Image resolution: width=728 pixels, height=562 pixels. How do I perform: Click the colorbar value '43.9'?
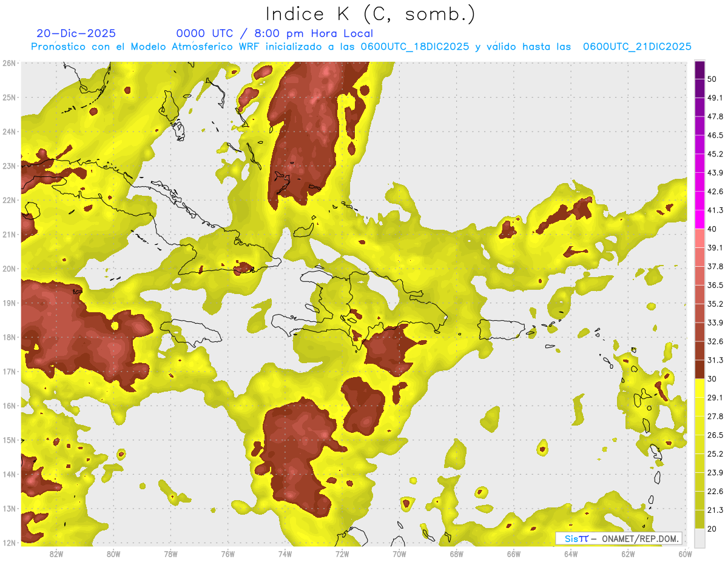[715, 173]
